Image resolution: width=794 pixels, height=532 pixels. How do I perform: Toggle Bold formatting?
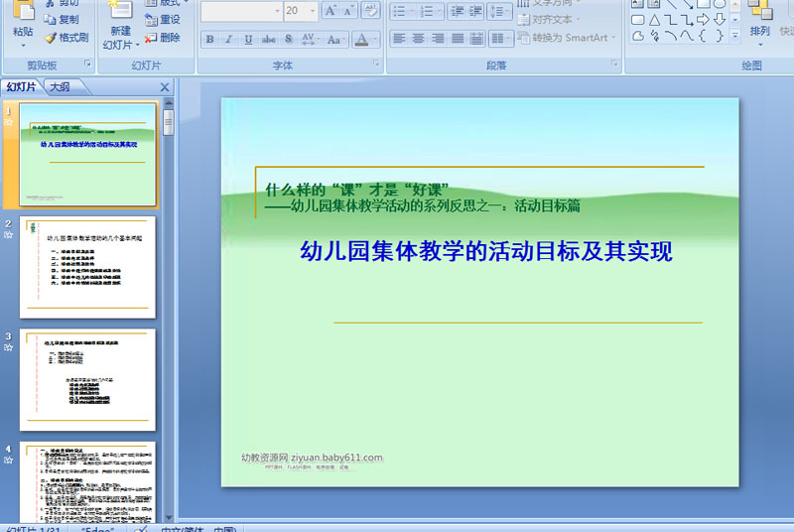coord(209,39)
